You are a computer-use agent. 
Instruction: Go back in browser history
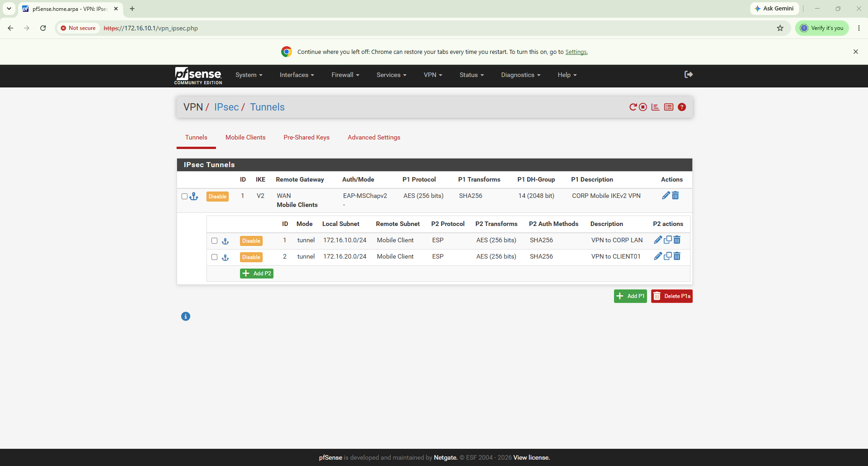tap(10, 28)
